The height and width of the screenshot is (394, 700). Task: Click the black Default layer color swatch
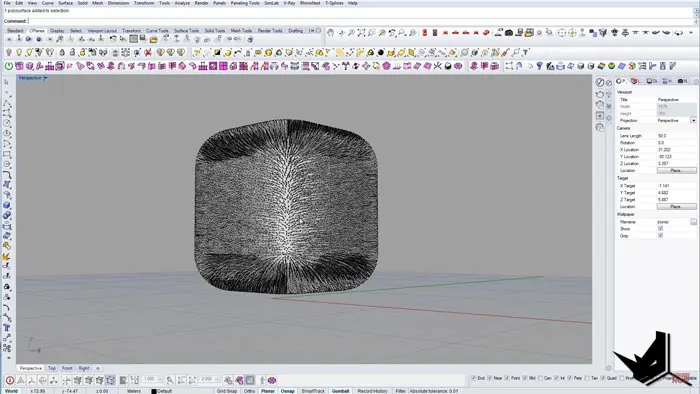pos(154,391)
